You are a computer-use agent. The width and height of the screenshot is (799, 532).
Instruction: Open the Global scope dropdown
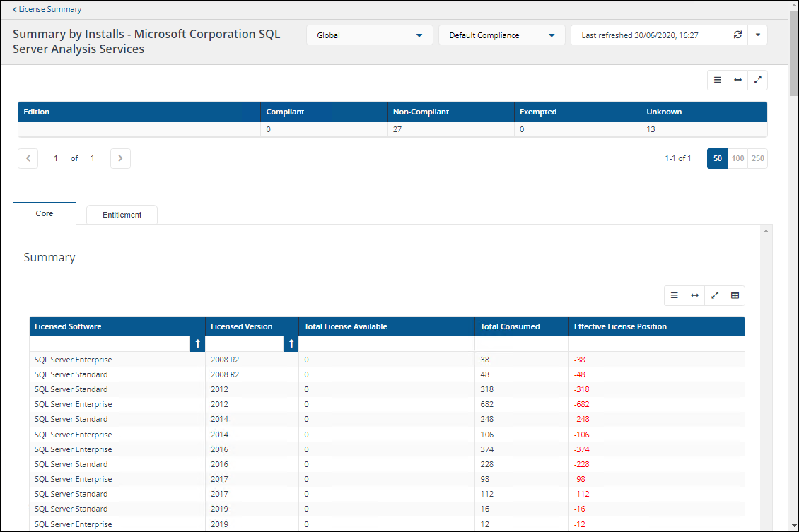[x=369, y=35]
